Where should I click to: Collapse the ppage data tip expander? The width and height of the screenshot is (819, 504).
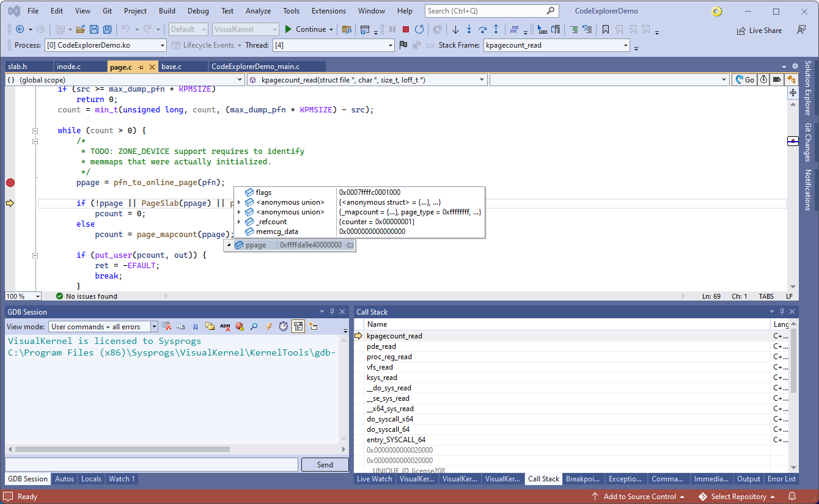point(229,245)
